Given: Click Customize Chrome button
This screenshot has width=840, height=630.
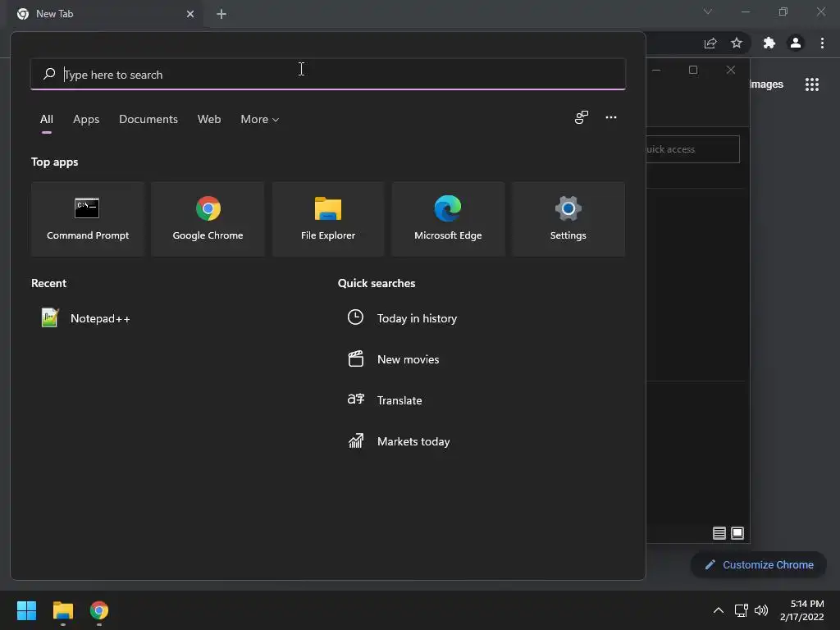Looking at the screenshot, I should tap(759, 564).
